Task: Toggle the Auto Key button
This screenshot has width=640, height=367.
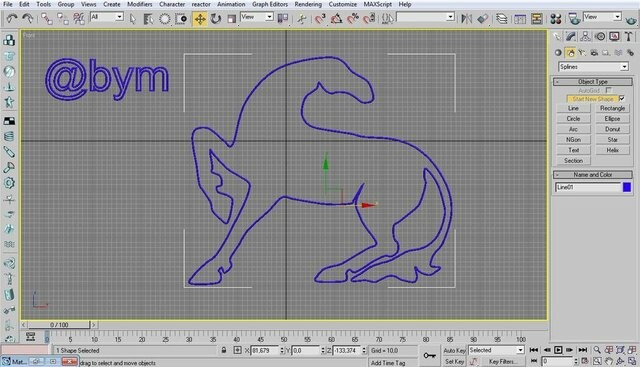Action: (x=454, y=351)
